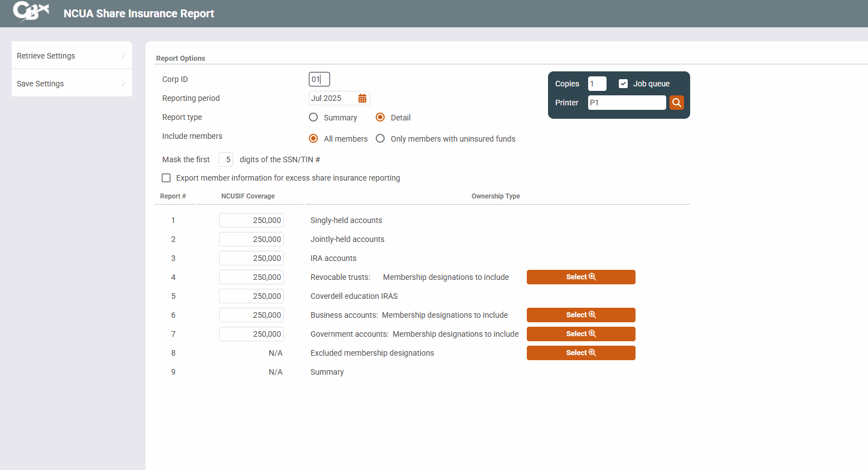Click the N/A coverage value for report 9
Viewport: 868px width, 470px height.
point(275,372)
